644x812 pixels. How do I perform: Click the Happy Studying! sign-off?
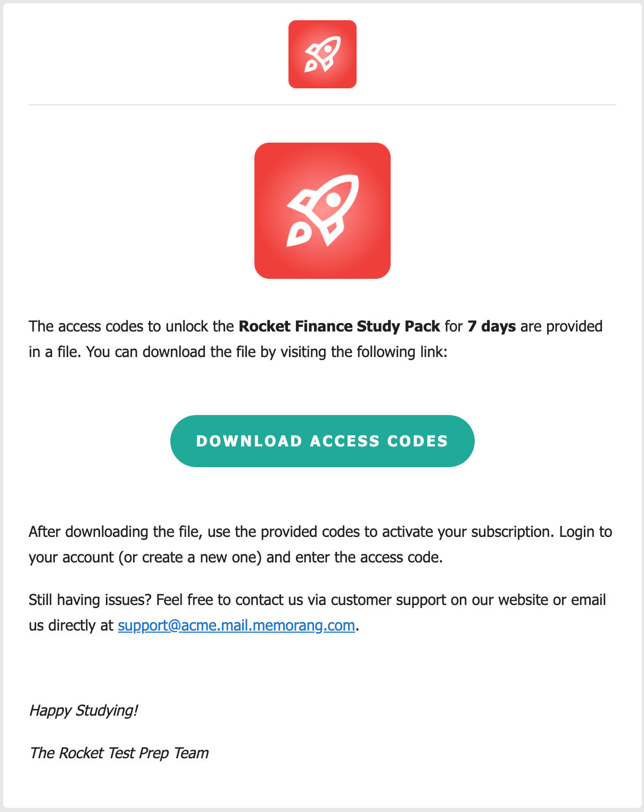84,710
